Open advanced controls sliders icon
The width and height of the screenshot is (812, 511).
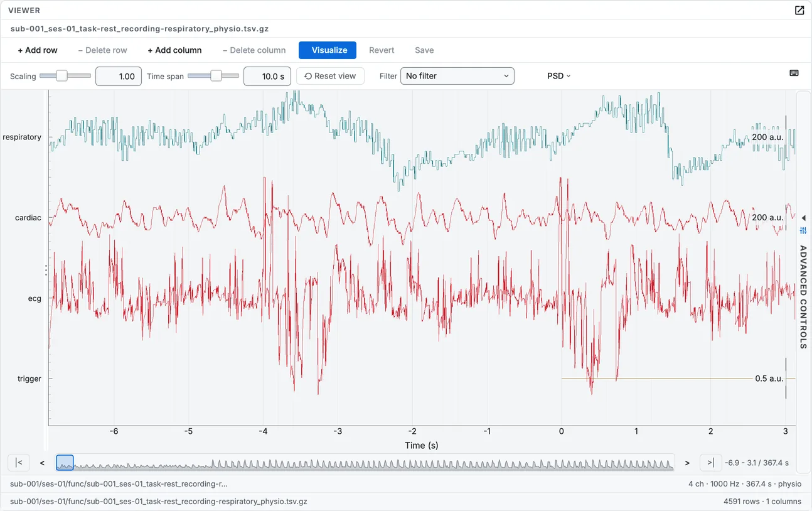(804, 230)
